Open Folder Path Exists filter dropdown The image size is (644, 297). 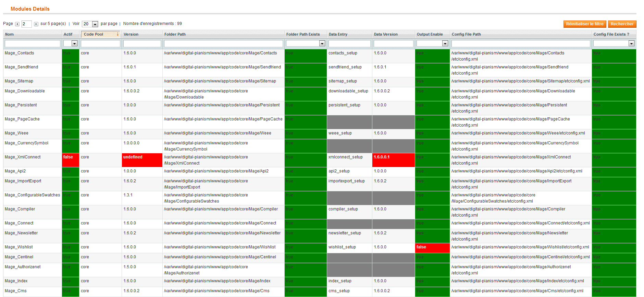pos(306,43)
